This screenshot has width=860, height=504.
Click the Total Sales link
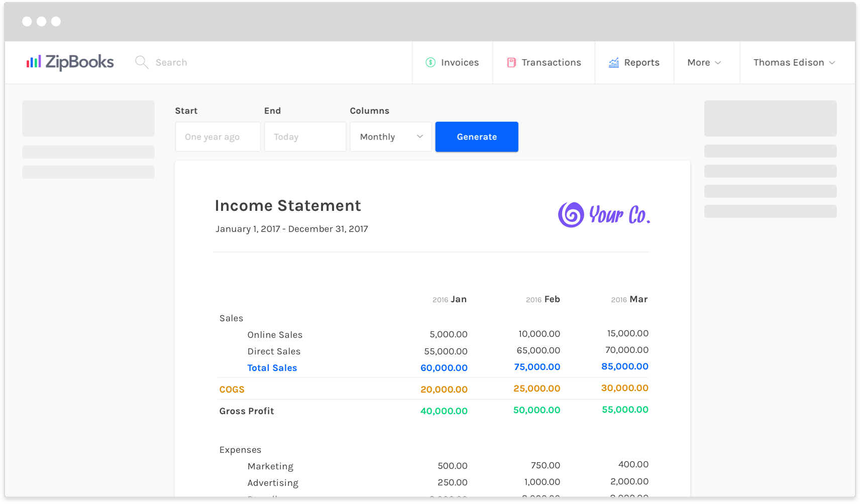pos(272,367)
